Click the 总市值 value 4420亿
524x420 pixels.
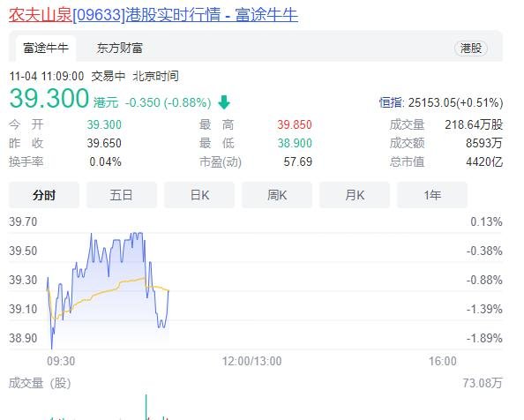pos(484,162)
